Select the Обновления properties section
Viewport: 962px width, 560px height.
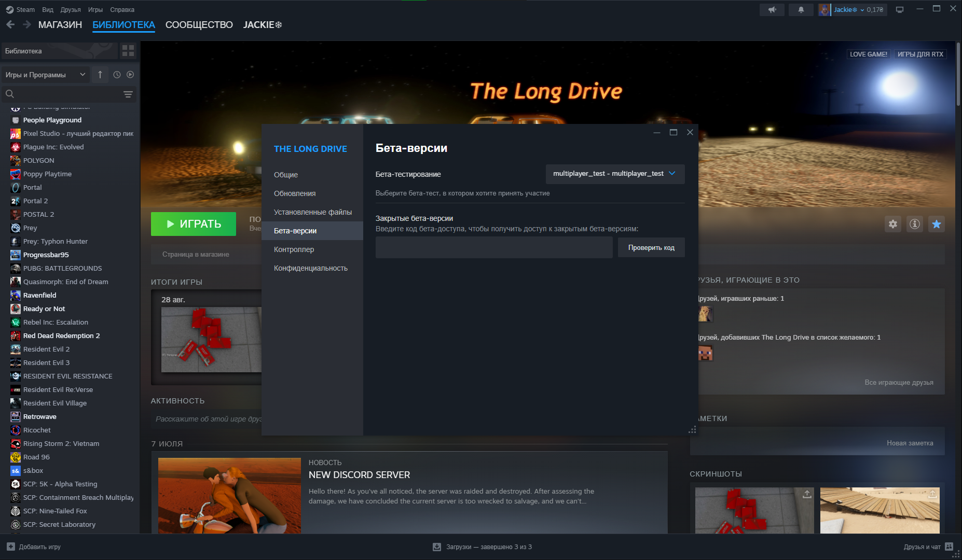[x=312, y=193]
